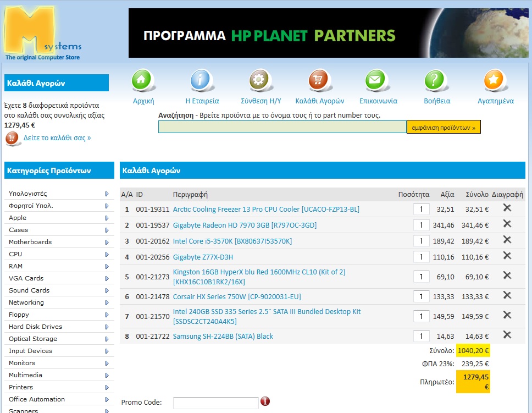Viewport: 532px width, 413px height.
Task: Click quantity field for Gigabyte Radeon HD 7970
Action: 422,225
